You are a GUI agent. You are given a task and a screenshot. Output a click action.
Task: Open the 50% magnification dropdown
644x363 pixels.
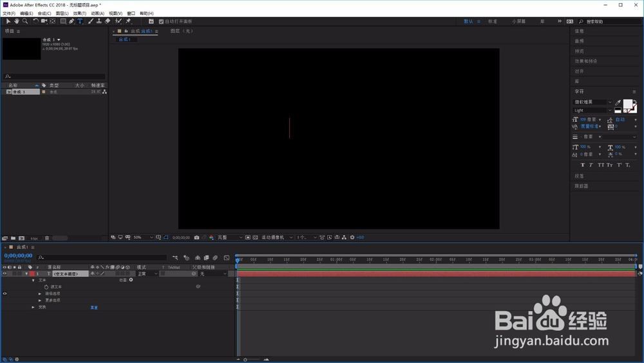tap(143, 237)
